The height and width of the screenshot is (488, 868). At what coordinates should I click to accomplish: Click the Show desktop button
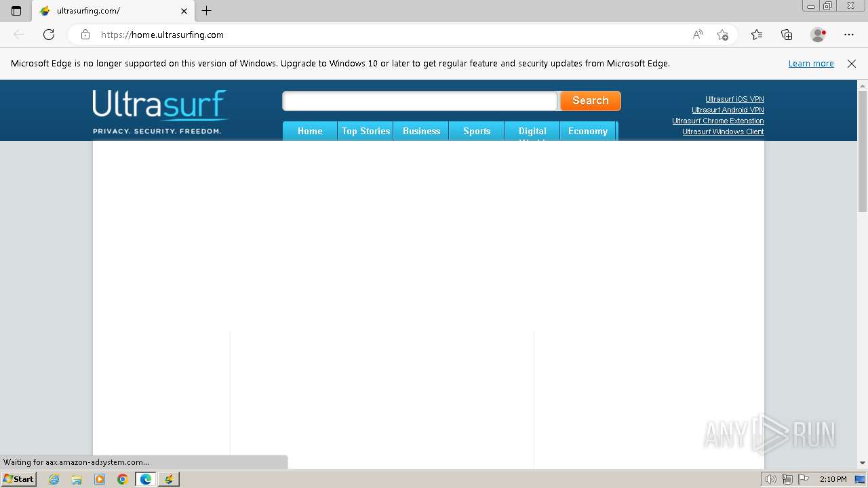860,479
